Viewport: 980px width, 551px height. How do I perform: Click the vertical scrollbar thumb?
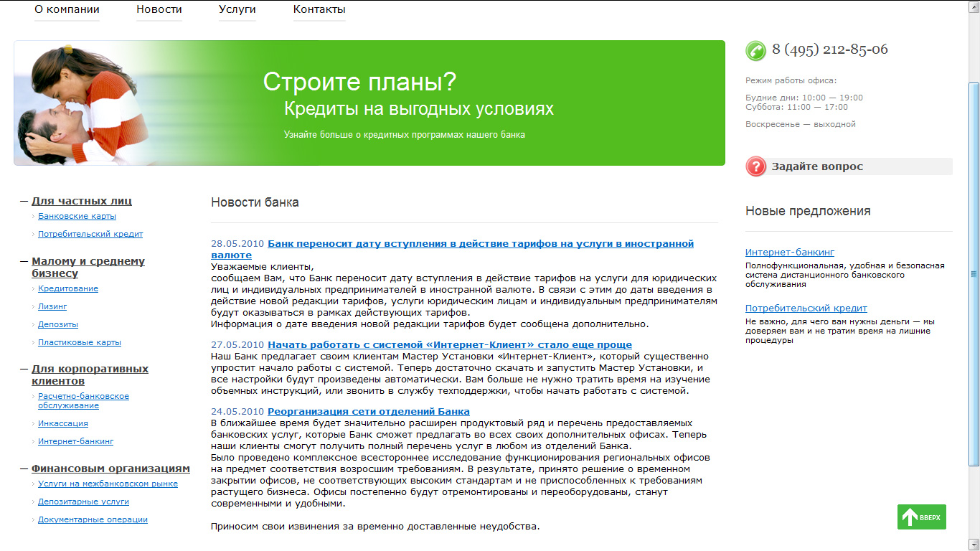[974, 274]
